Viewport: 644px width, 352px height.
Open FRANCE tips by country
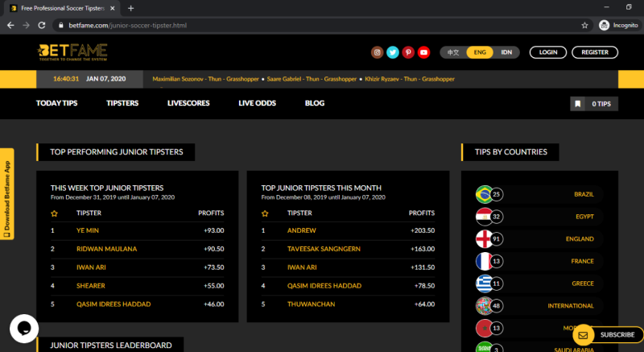coord(582,261)
